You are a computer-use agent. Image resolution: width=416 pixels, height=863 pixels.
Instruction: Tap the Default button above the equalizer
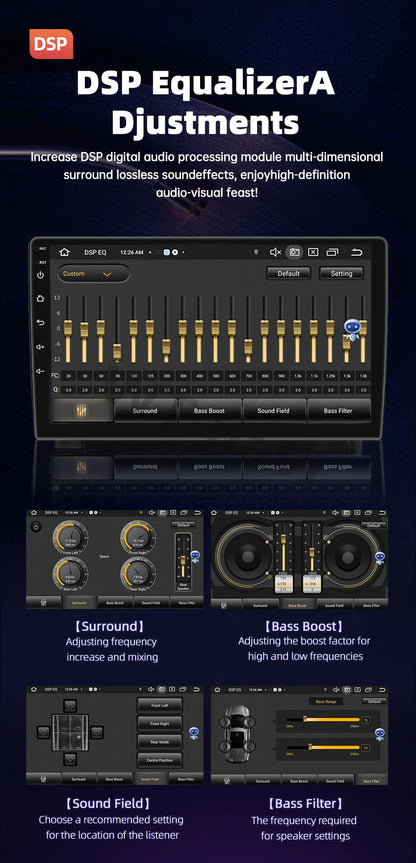288,274
